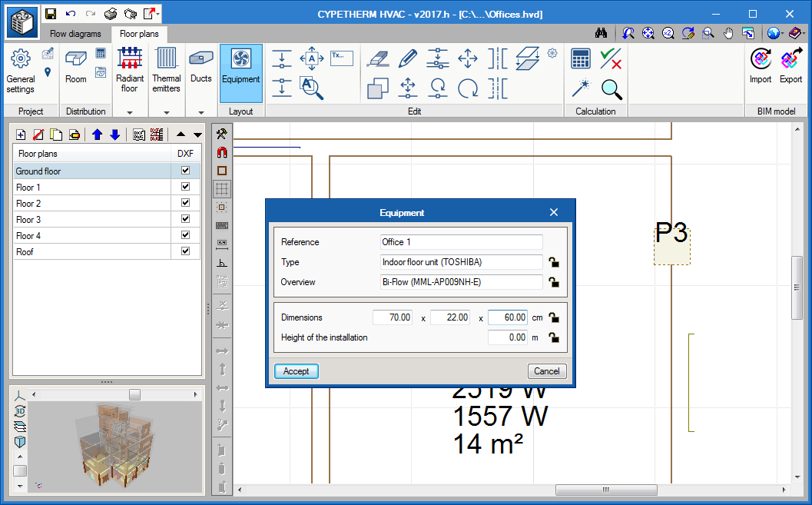
Task: Toggle the lock next to Type field
Action: tap(553, 262)
